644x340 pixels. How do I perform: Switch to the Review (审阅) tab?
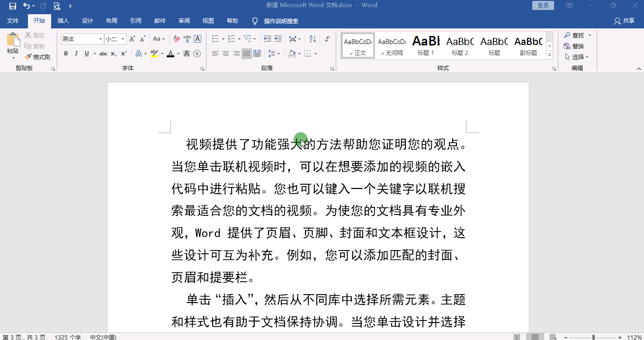184,21
